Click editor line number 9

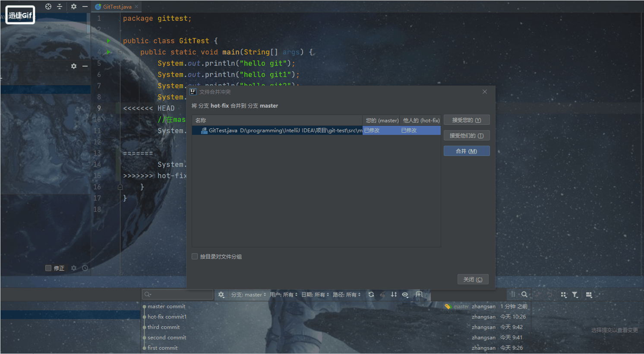click(x=99, y=108)
